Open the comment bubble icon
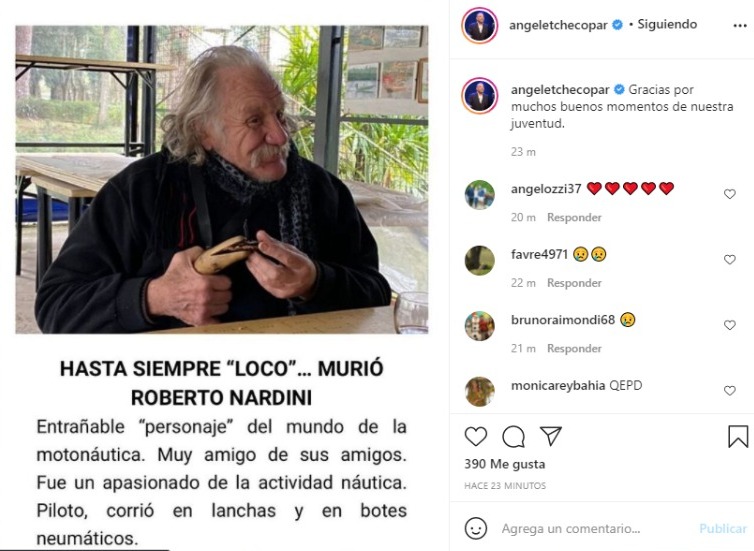Image resolution: width=754 pixels, height=551 pixels. point(513,437)
